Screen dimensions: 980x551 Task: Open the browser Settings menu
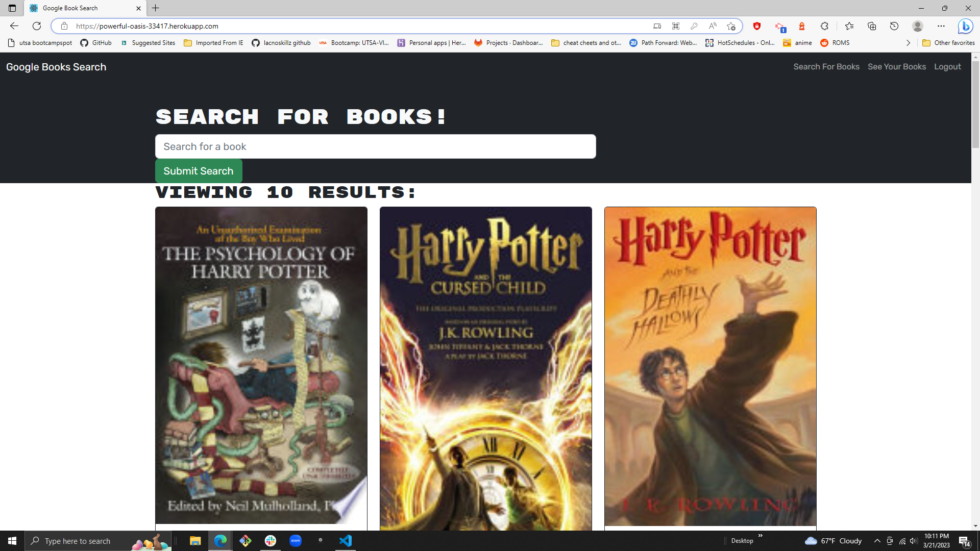tap(942, 26)
